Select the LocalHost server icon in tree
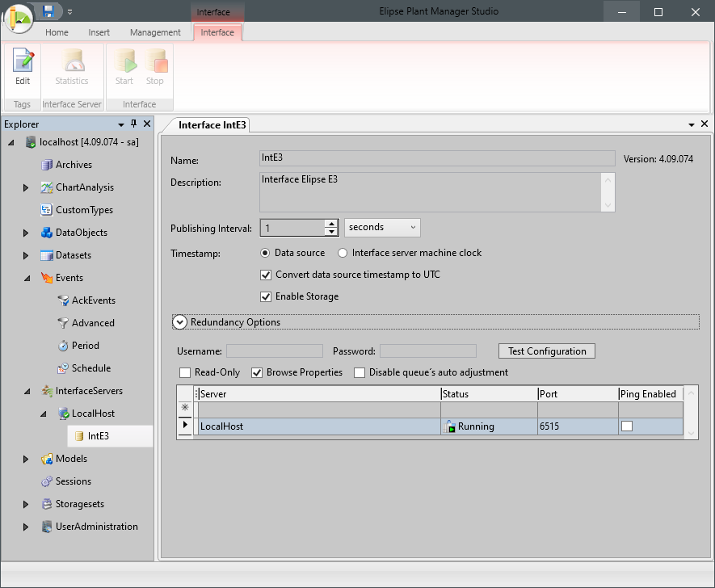715x588 pixels. click(x=63, y=414)
